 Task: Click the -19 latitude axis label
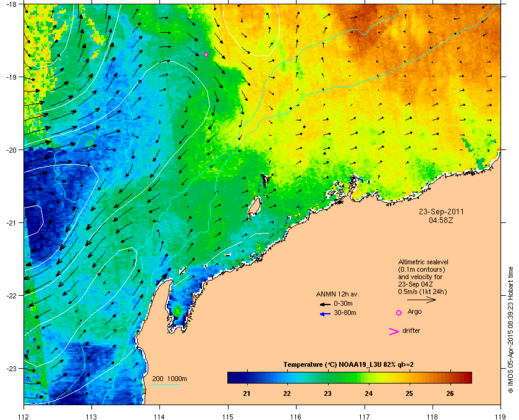11,77
